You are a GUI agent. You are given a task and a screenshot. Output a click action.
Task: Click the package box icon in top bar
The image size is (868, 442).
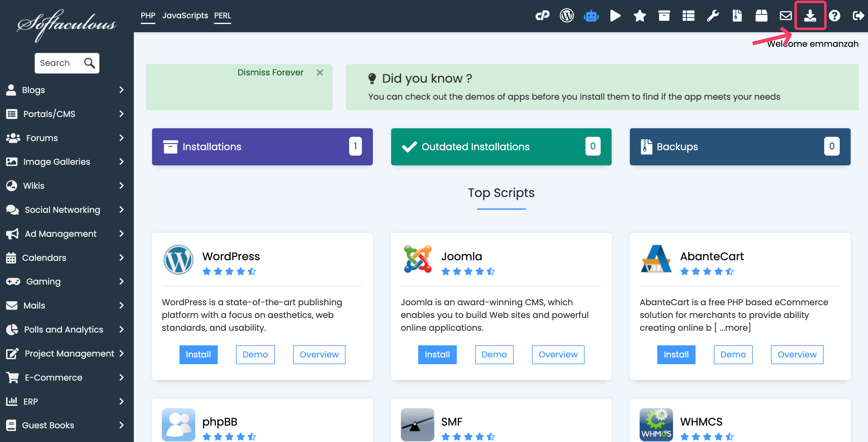(x=761, y=16)
